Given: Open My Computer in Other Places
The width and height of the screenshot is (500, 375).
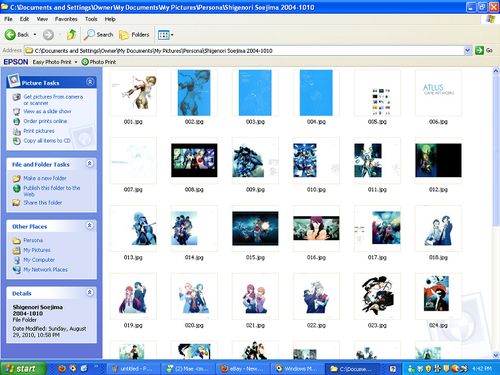Looking at the screenshot, I should (39, 260).
